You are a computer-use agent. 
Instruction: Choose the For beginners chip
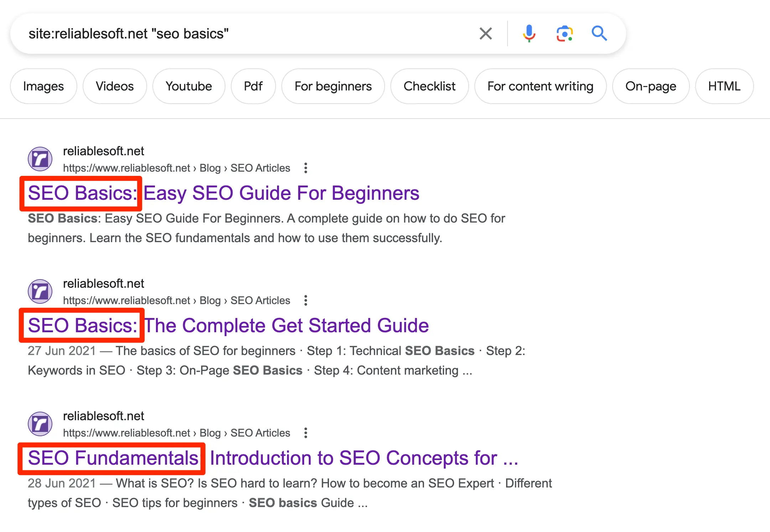pos(333,87)
